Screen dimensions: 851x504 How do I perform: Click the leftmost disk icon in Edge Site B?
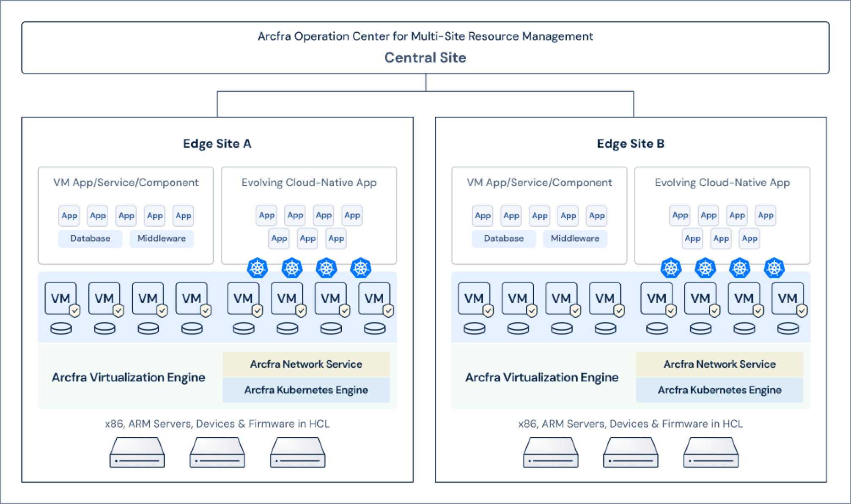[x=475, y=329]
